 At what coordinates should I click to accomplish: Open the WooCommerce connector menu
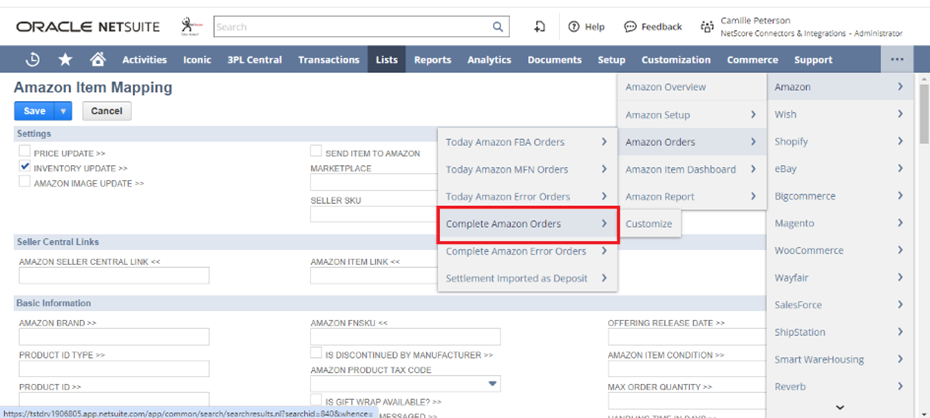pos(840,251)
